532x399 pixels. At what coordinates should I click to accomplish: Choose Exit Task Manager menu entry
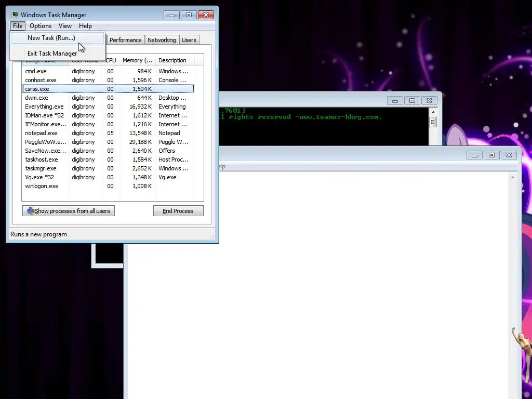(57, 54)
